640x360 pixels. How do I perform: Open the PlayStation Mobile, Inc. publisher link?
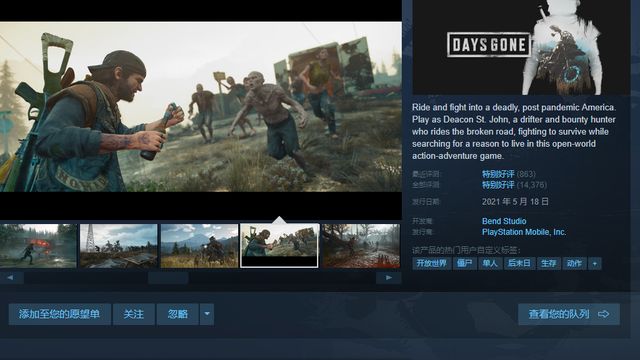point(524,232)
